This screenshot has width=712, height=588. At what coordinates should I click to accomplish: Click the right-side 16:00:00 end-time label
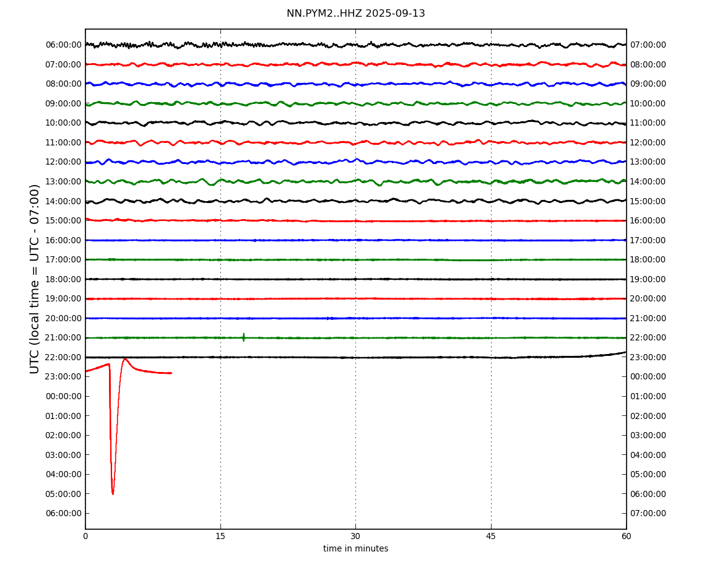(648, 221)
